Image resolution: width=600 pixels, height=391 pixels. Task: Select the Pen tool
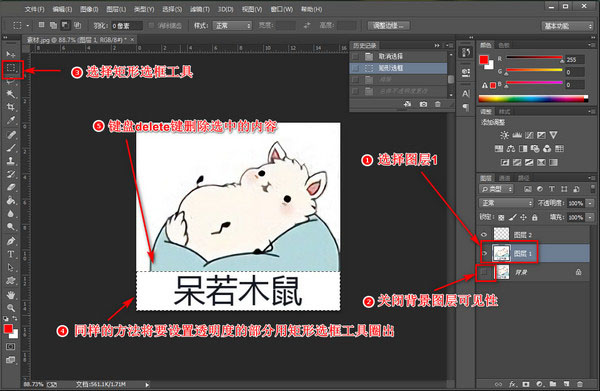(x=11, y=241)
